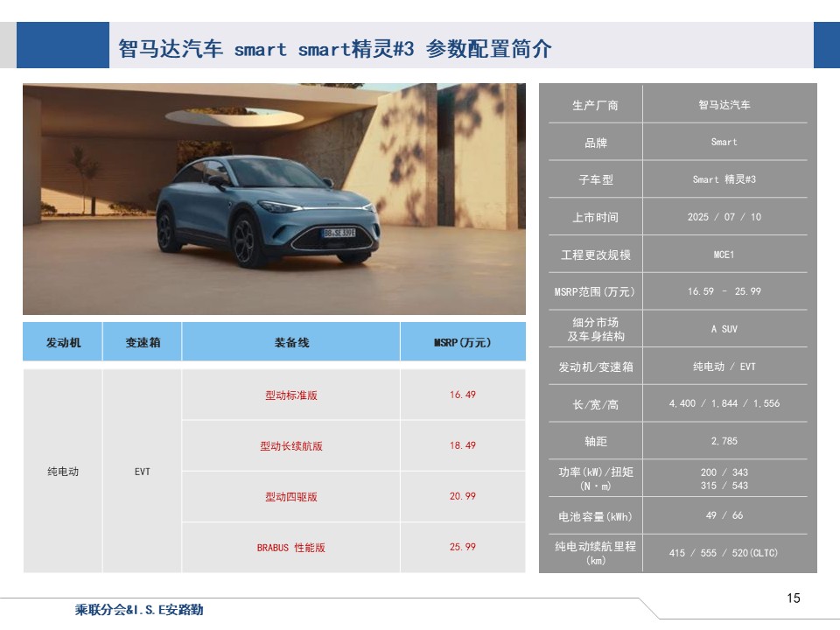Click the 发动机 column header
The width and height of the screenshot is (840, 630).
coord(63,342)
